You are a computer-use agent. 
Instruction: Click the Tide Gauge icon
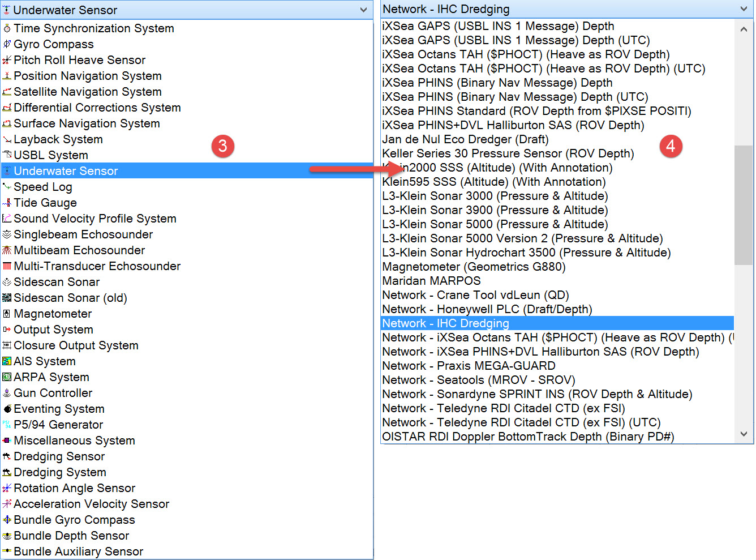click(x=7, y=203)
